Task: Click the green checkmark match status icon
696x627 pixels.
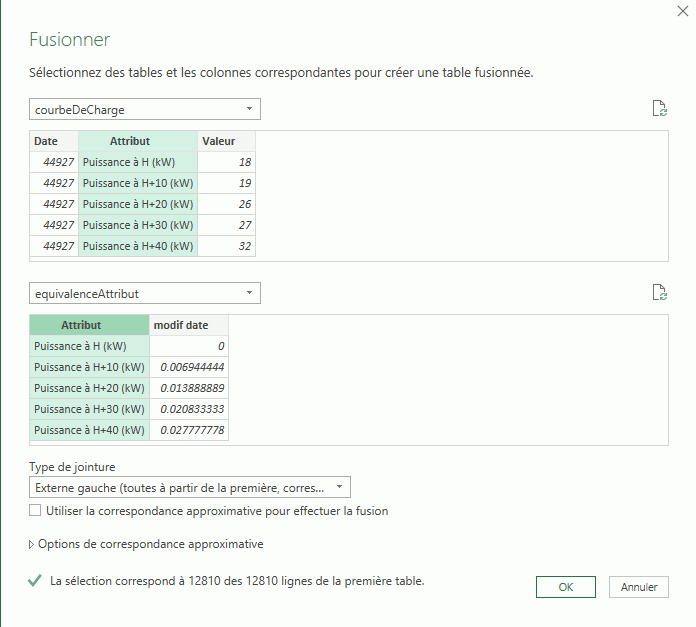Action: click(35, 580)
